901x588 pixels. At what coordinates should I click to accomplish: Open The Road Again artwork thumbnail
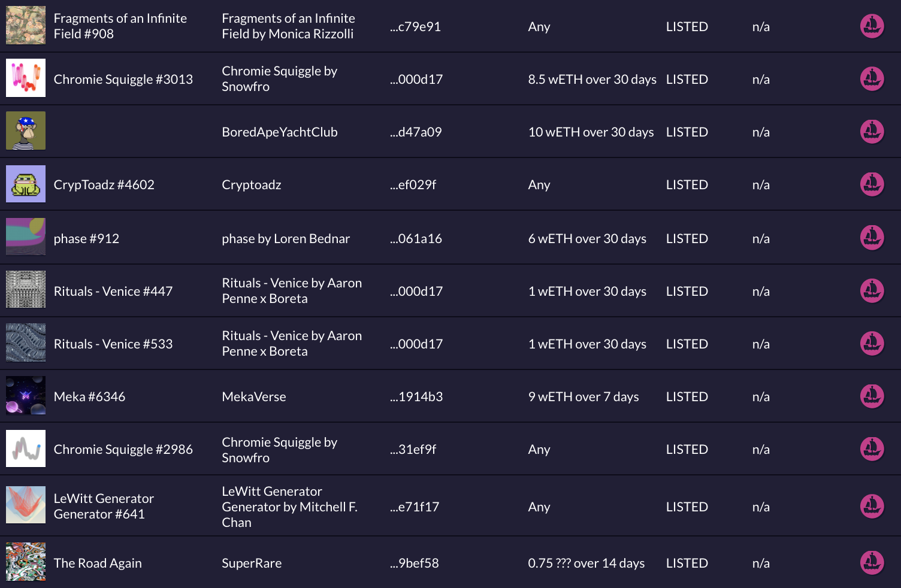pos(26,562)
